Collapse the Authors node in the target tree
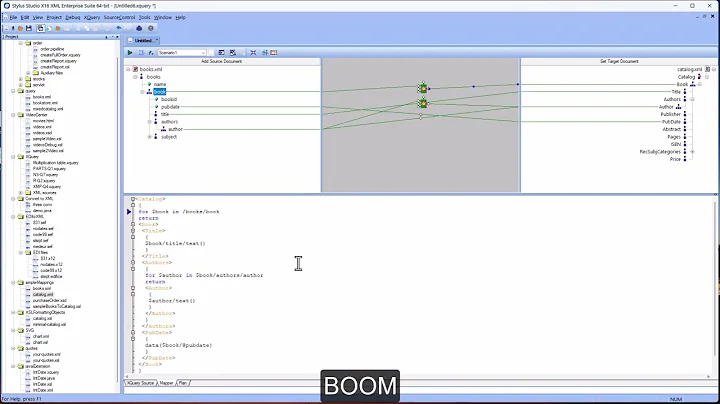Screen dimensions: 720x404 pyautogui.click(x=692, y=99)
